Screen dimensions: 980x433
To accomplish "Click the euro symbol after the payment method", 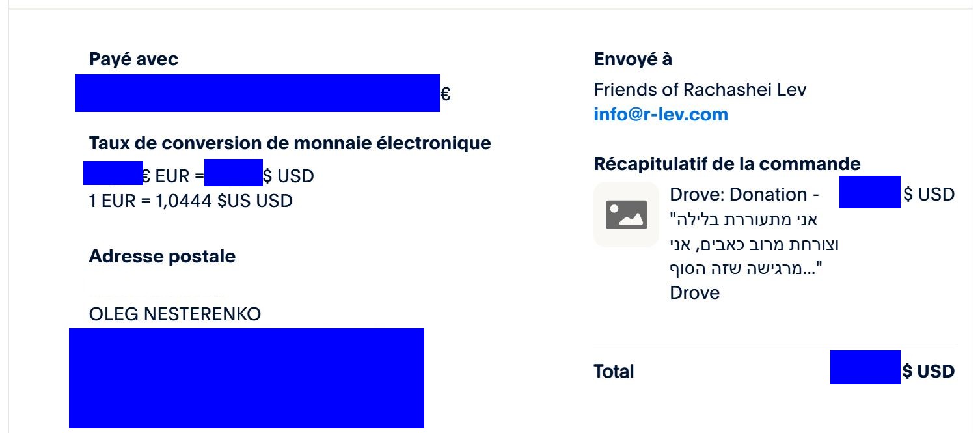I will 446,95.
